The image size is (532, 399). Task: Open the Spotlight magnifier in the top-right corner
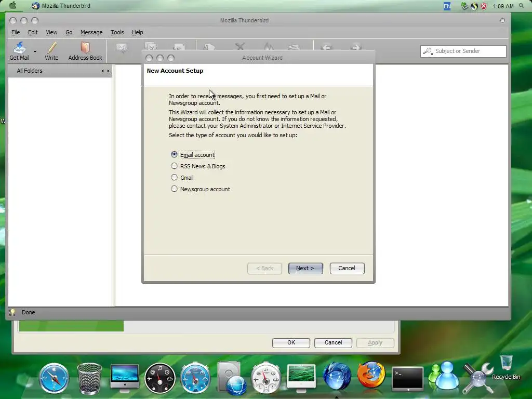pyautogui.click(x=522, y=6)
